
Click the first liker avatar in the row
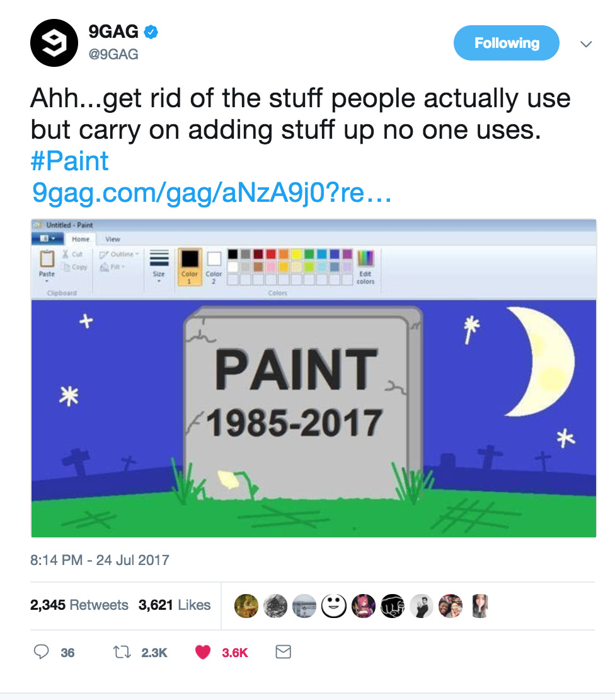tap(246, 605)
